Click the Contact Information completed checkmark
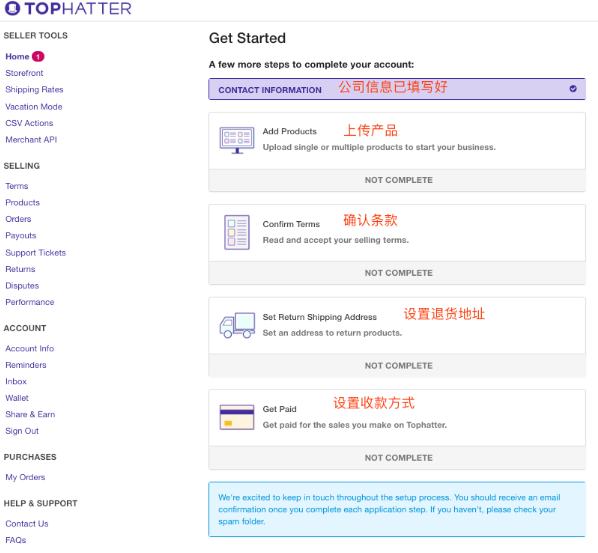Viewport: 598px width, 553px height. tap(573, 89)
